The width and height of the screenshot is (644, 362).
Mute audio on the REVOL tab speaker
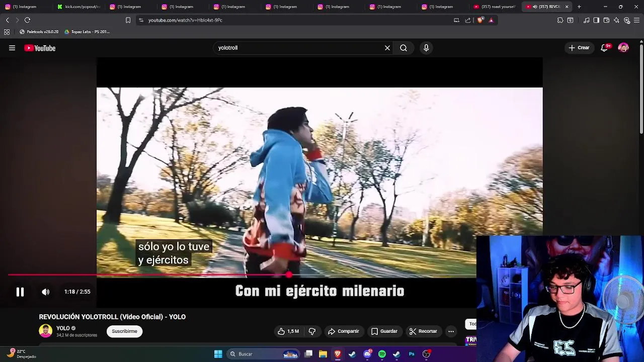[535, 7]
